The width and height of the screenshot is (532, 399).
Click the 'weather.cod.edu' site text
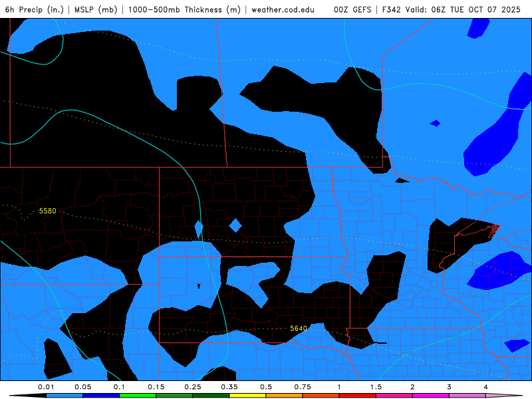click(x=283, y=9)
